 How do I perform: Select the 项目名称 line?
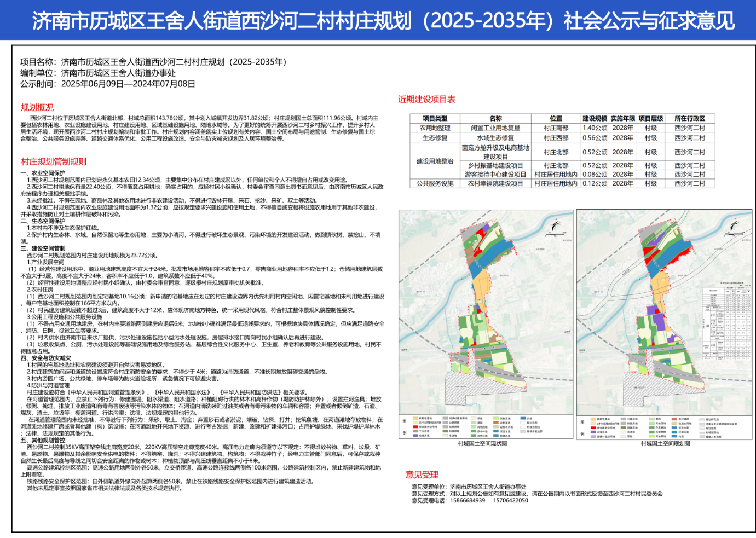[x=153, y=62]
